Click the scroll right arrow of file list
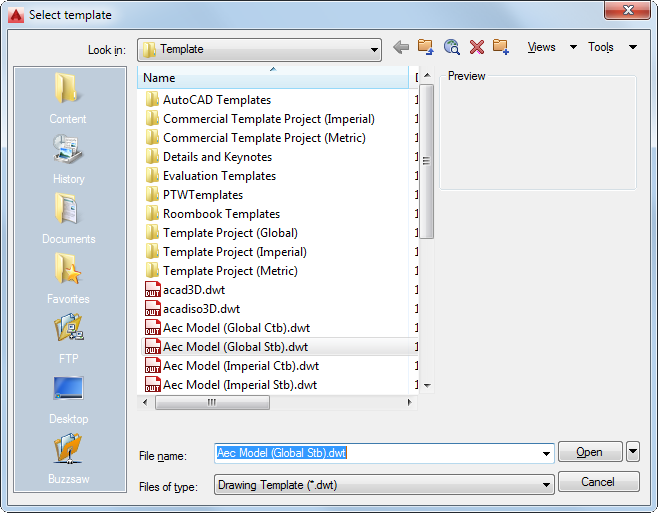658x513 pixels. [x=410, y=403]
